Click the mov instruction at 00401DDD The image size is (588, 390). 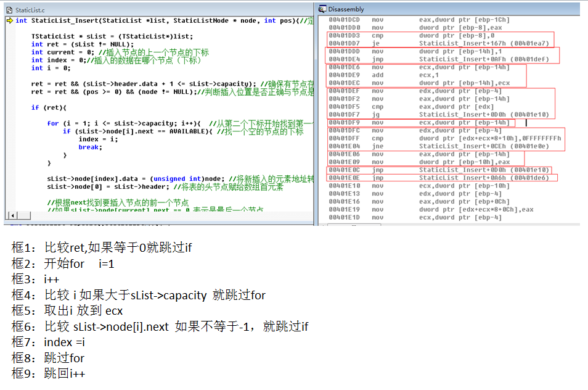(415, 51)
